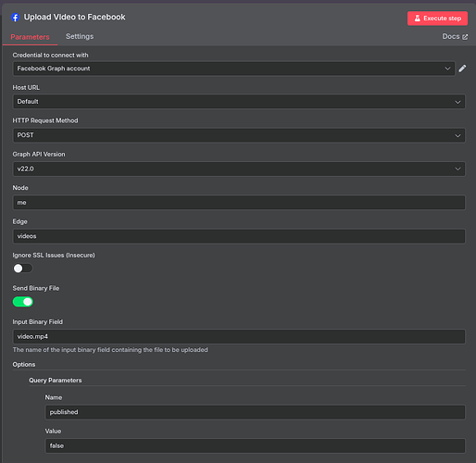Click the Options section label
The height and width of the screenshot is (463, 476).
point(24,365)
